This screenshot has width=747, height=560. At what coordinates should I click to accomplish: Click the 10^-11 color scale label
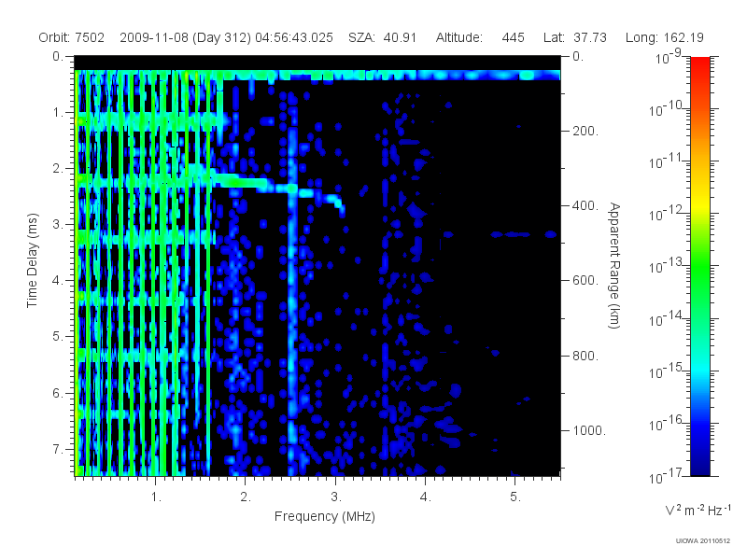(x=668, y=161)
